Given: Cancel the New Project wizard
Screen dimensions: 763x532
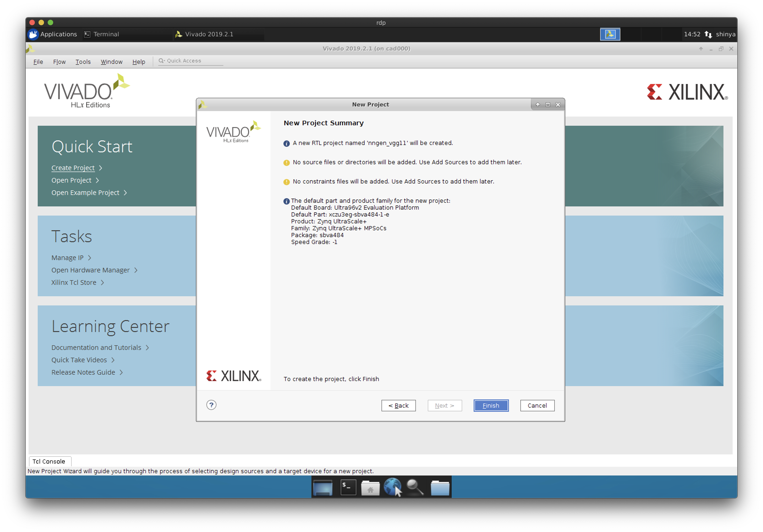Looking at the screenshot, I should click(537, 405).
